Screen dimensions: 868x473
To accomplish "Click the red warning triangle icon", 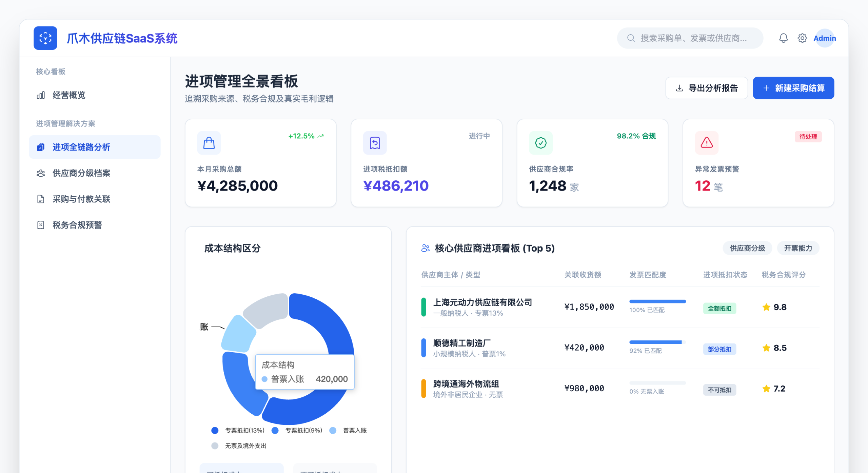I will (707, 143).
